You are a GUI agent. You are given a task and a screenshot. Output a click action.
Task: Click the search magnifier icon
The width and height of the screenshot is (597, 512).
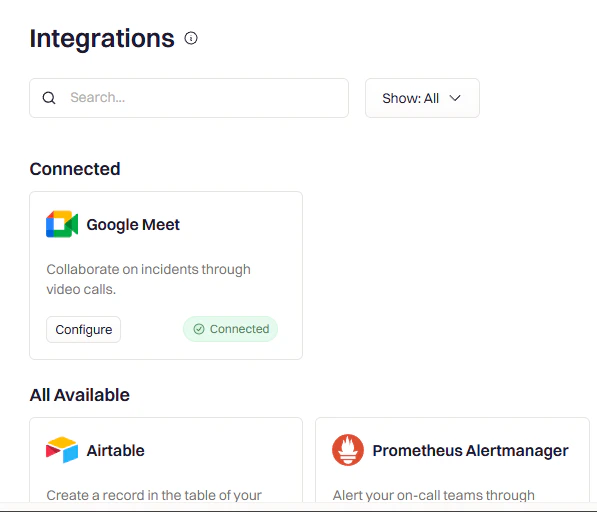coord(49,98)
